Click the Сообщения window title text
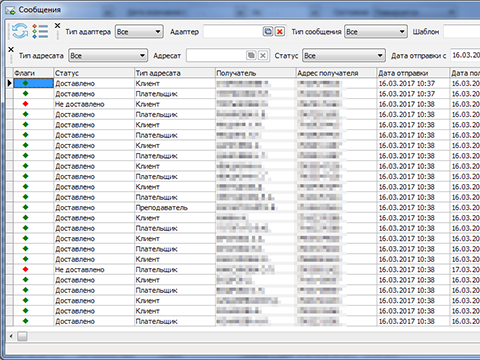 (40, 10)
